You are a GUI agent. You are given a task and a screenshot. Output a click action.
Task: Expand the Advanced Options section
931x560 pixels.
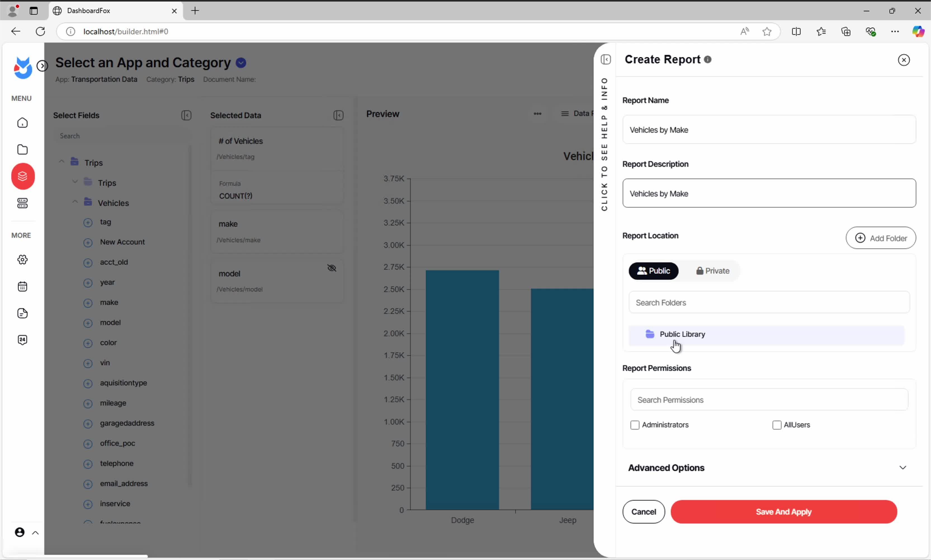click(902, 468)
